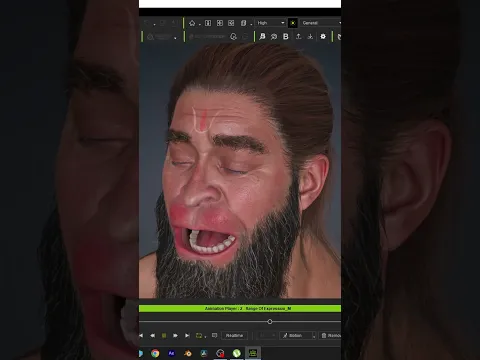Click the bold B toolbar icon

pos(286,36)
